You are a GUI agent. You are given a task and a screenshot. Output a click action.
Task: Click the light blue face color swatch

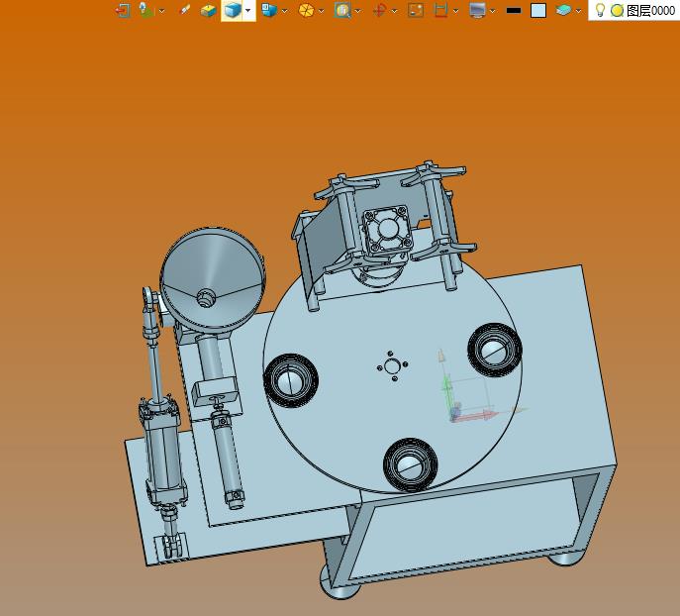coord(538,11)
